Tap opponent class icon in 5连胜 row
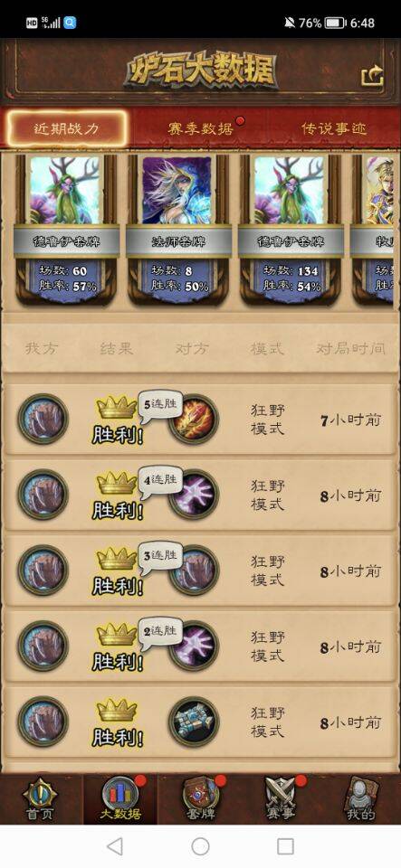 coord(194,420)
